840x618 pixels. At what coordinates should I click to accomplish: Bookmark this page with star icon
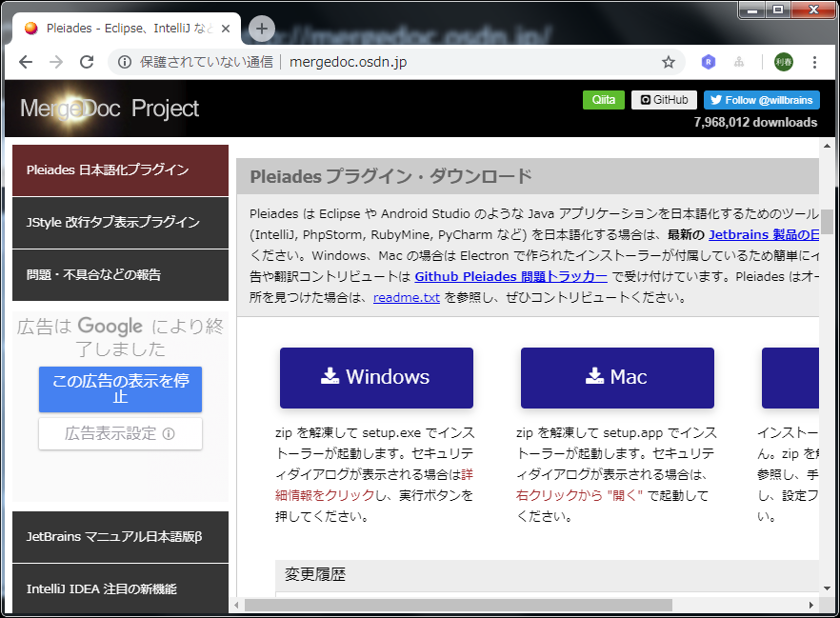[x=669, y=62]
